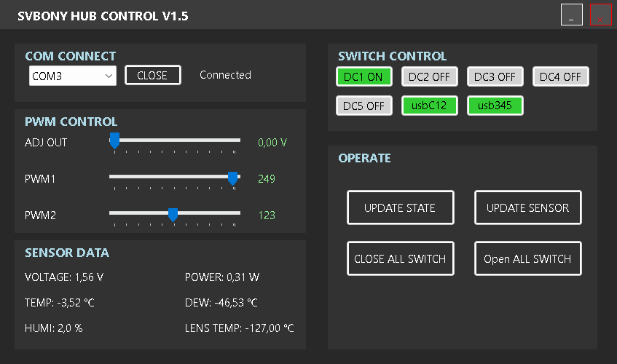This screenshot has height=364, width=617.
Task: Click the Open ALL SWITCH button
Action: tap(527, 258)
